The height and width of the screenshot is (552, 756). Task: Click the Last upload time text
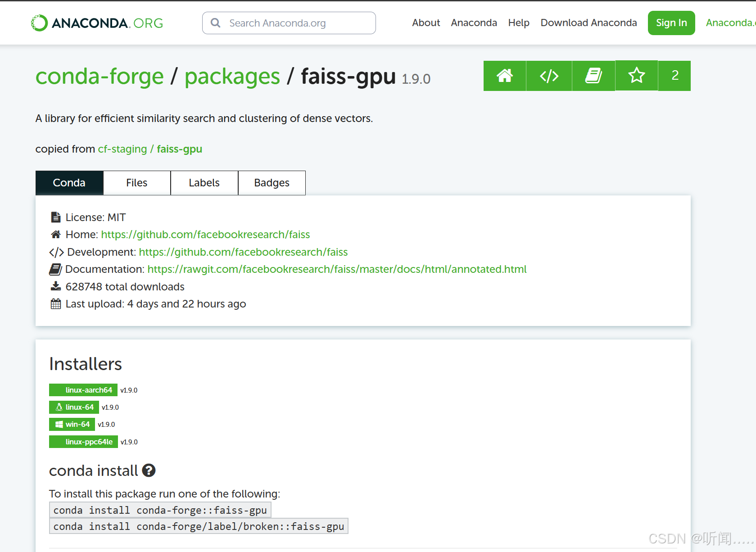(x=156, y=304)
